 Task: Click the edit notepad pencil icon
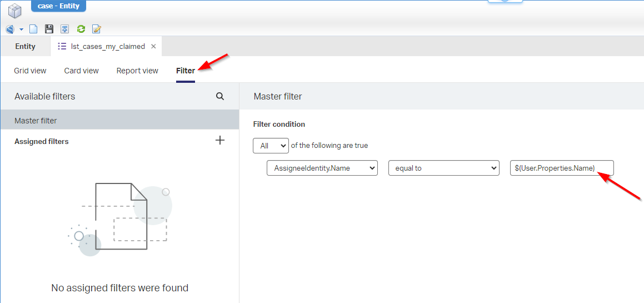tap(97, 29)
